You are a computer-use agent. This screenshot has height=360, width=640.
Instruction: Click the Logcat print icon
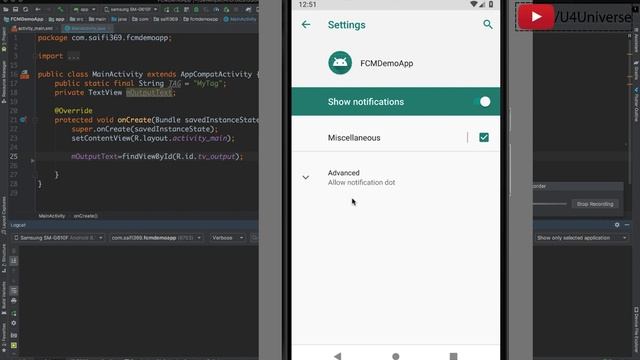click(13, 301)
